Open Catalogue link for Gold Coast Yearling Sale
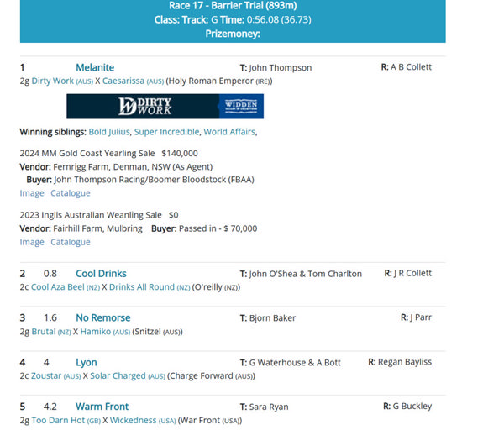This screenshot has height=446, width=504. pyautogui.click(x=71, y=193)
